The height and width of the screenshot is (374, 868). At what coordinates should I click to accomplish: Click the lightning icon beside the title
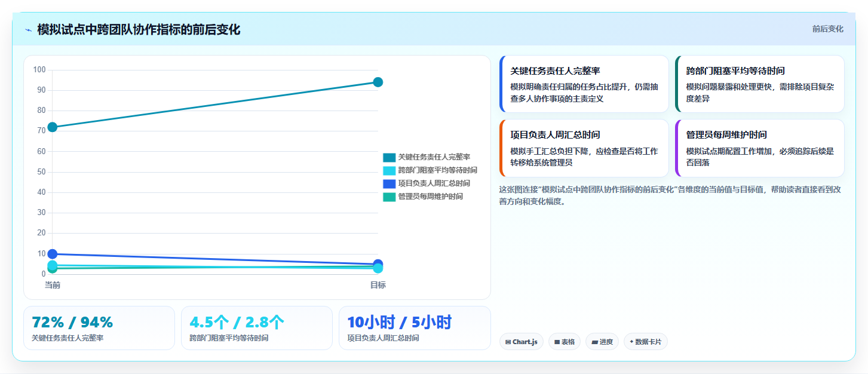[x=28, y=30]
